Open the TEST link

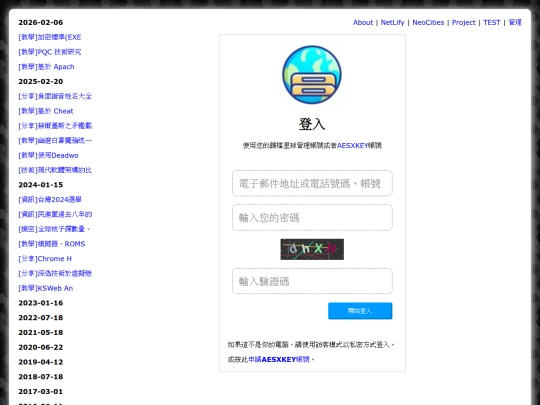coord(491,22)
